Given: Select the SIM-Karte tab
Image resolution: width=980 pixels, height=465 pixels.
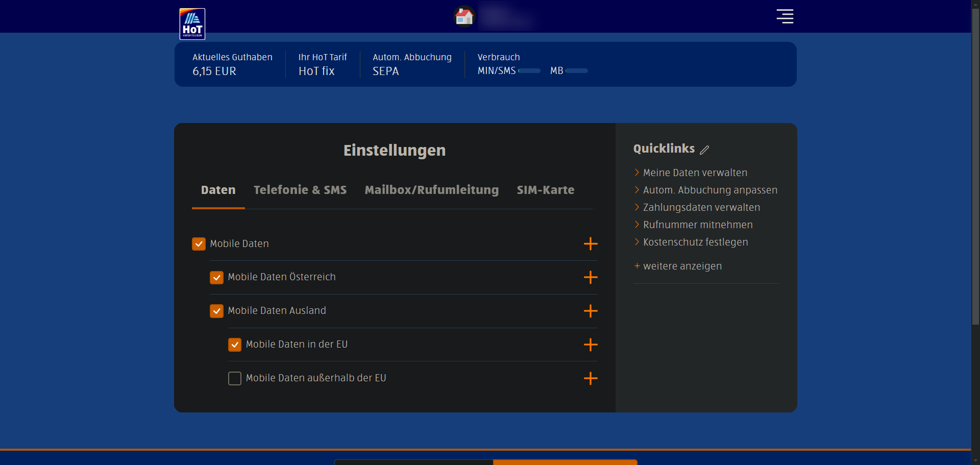Looking at the screenshot, I should coord(545,190).
